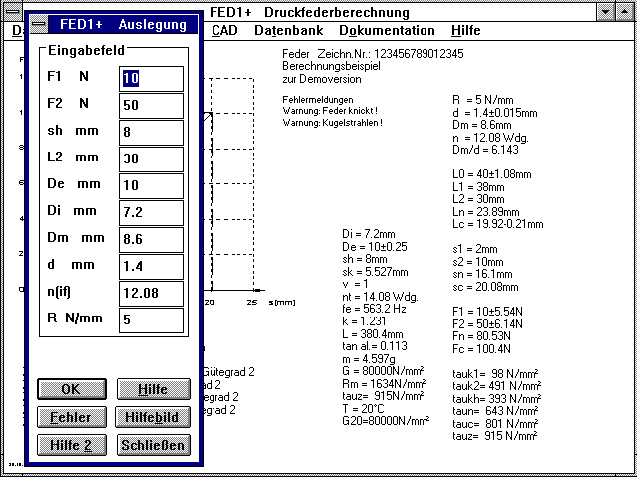The image size is (637, 478).
Task: Click the 'L0 = 40±1.08mm' result
Action: click(x=492, y=174)
